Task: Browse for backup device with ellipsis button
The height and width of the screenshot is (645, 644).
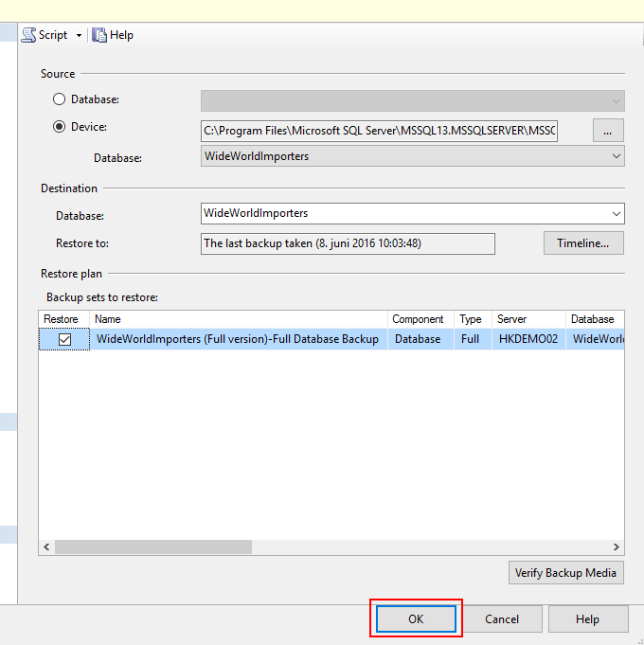Action: coord(608,131)
